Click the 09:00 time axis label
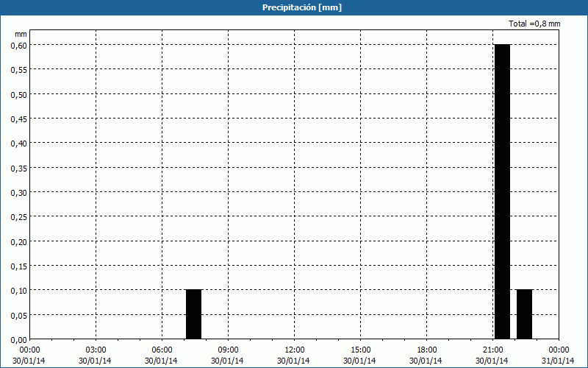 [x=228, y=350]
